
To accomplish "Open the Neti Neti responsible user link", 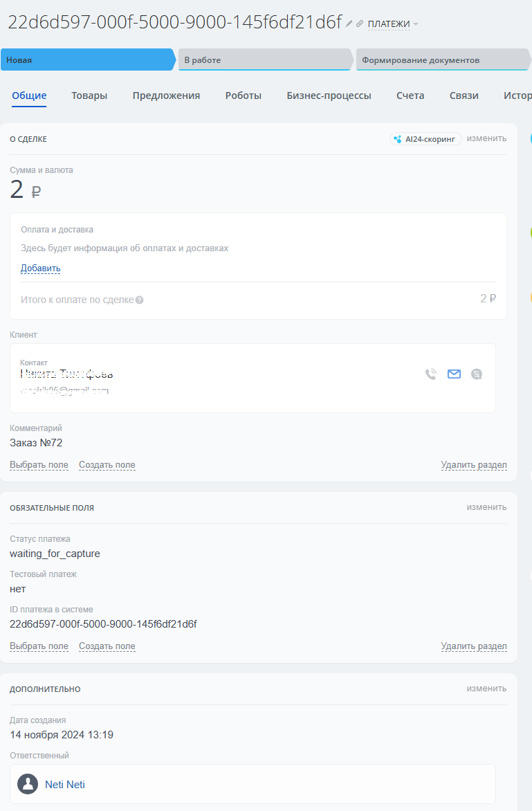I will (x=65, y=784).
